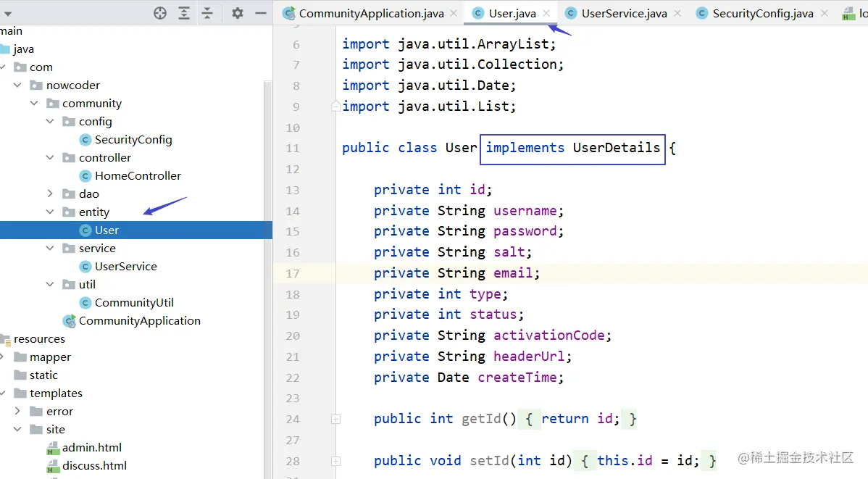
Task: Select the mapper folder
Action: click(51, 357)
